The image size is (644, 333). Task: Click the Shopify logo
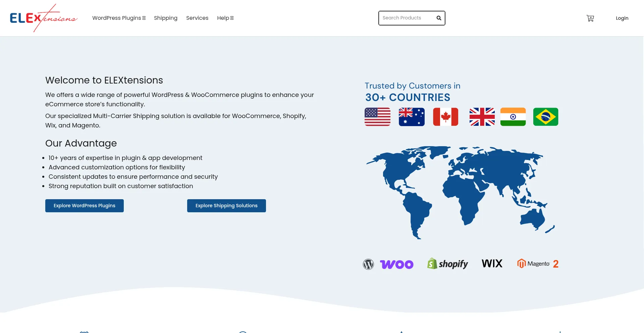tap(447, 264)
